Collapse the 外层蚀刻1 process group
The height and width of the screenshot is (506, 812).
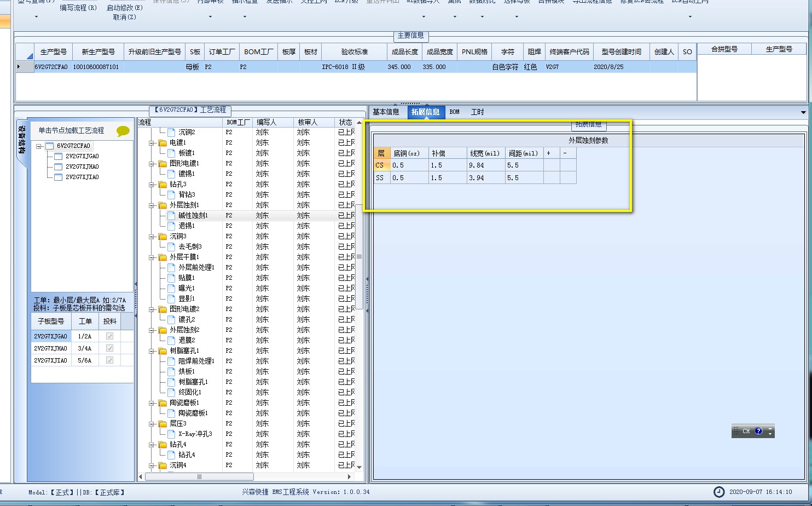coord(152,205)
